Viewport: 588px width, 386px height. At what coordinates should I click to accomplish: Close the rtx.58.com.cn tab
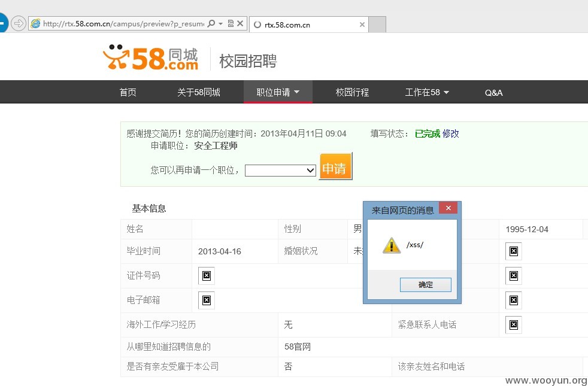point(362,25)
